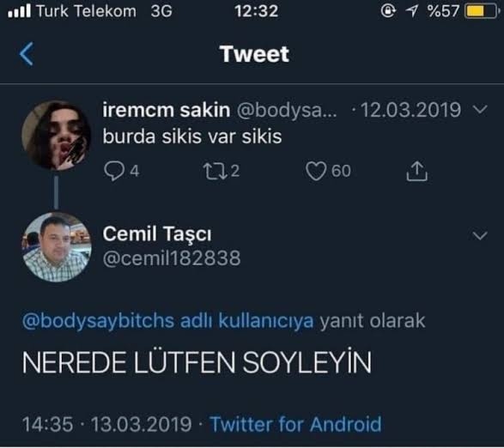The width and height of the screenshot is (504, 448).
Task: Share iremcm sakin's tweet
Action: click(417, 171)
